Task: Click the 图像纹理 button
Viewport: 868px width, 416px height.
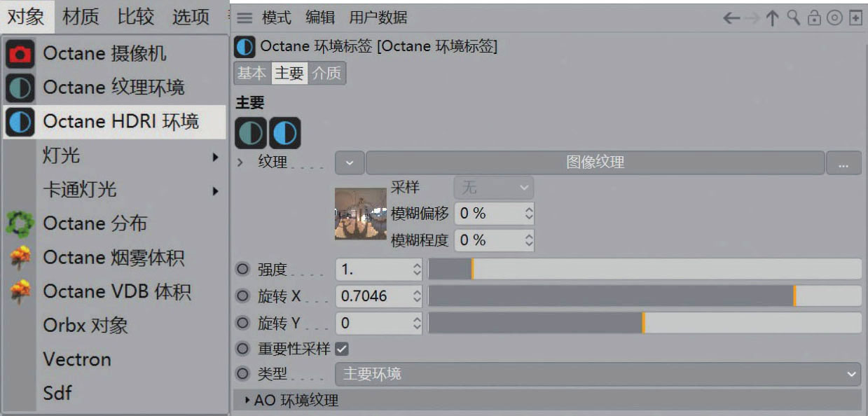Action: point(595,162)
